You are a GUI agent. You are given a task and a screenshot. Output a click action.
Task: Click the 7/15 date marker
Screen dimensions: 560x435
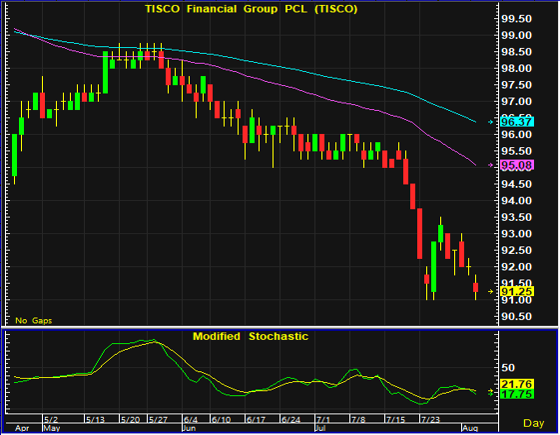(x=396, y=419)
